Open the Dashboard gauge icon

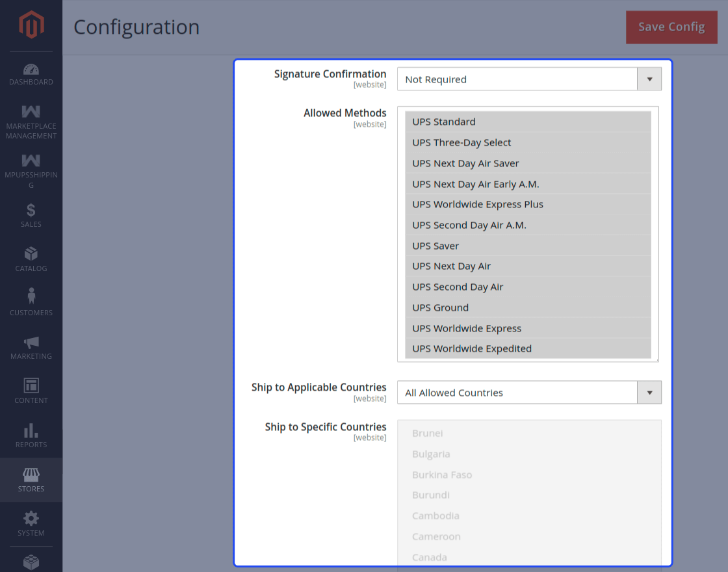point(31,69)
